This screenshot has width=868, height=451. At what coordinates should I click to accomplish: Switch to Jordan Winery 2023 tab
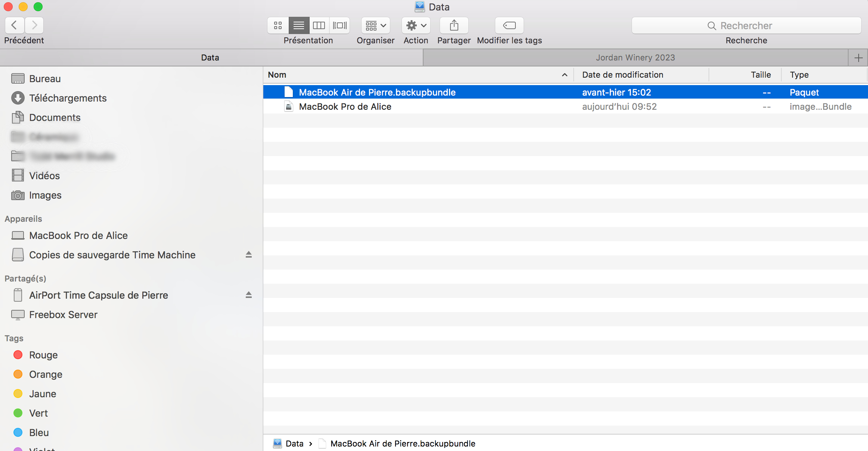[635, 57]
